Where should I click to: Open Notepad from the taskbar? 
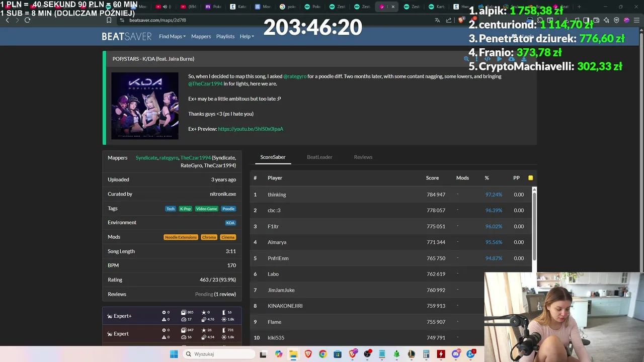tap(382, 354)
